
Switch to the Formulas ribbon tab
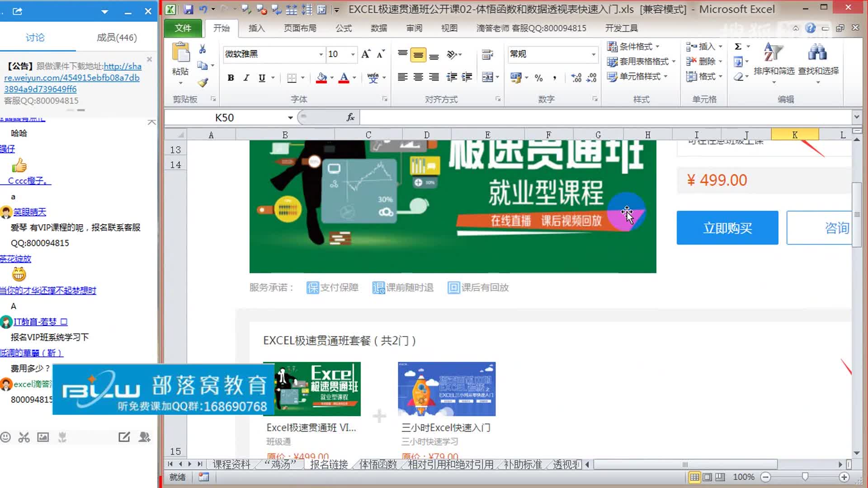(x=344, y=28)
